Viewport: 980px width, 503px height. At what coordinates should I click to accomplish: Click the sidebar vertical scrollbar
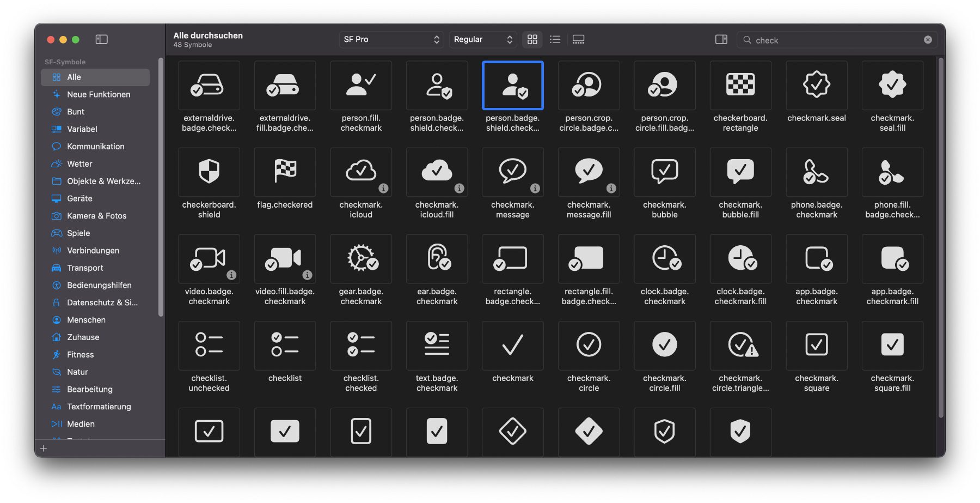[161, 187]
